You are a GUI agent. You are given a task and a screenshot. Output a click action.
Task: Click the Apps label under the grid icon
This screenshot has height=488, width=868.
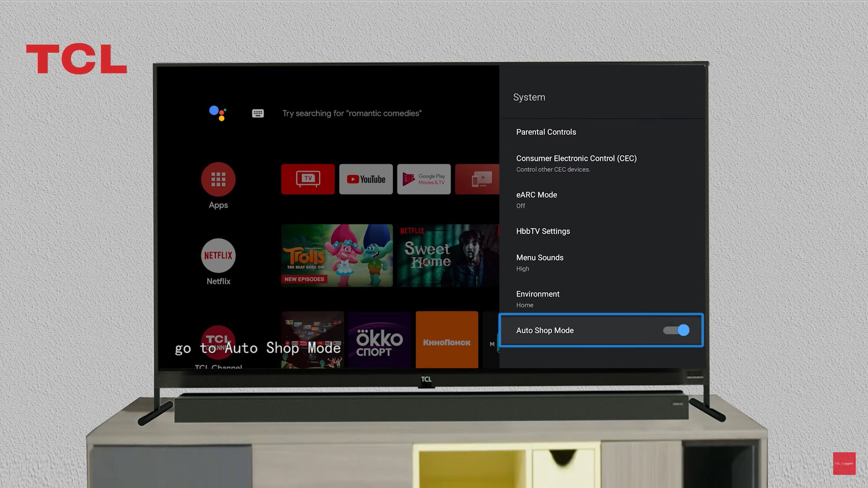(218, 205)
